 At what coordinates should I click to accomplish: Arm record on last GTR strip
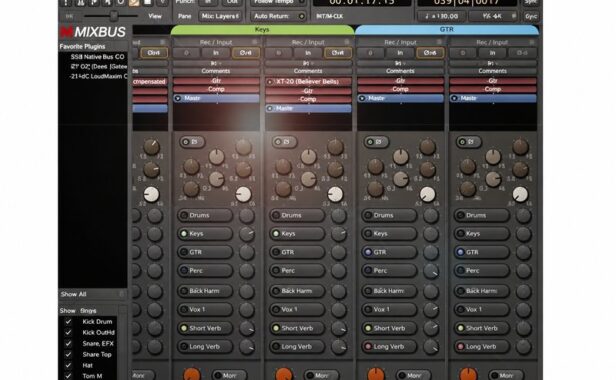(462, 53)
